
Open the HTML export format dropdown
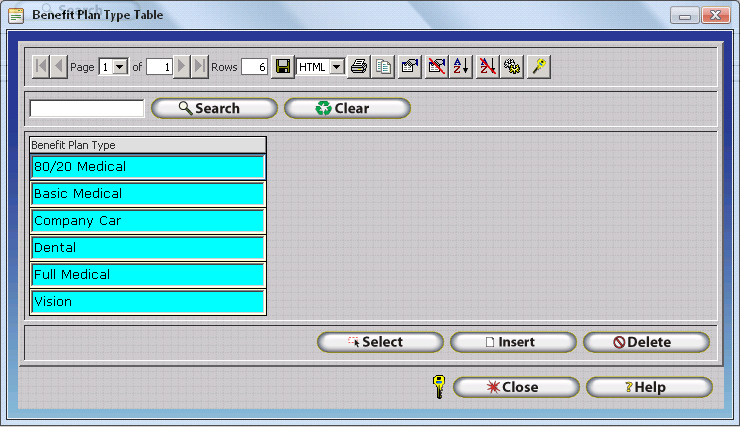click(x=336, y=67)
